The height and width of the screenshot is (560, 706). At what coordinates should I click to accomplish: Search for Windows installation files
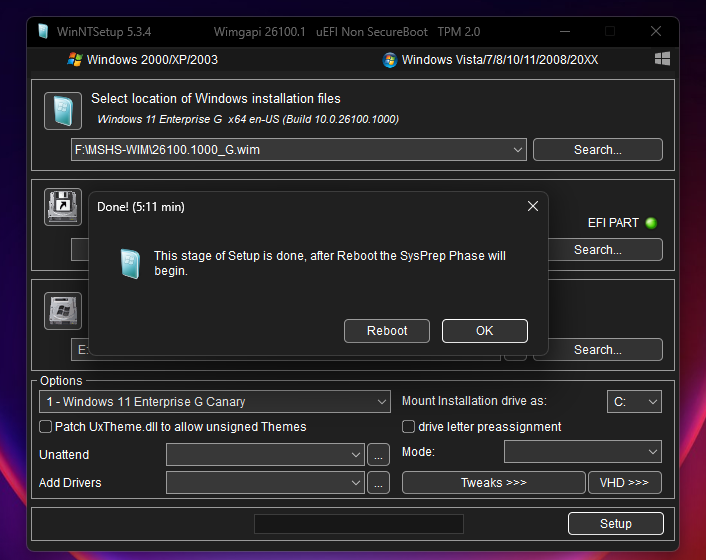point(597,149)
